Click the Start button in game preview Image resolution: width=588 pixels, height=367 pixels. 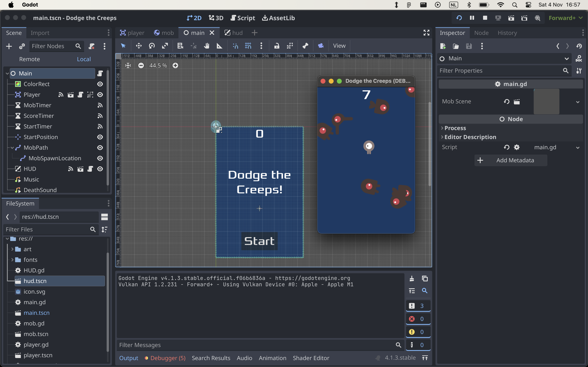pos(259,241)
